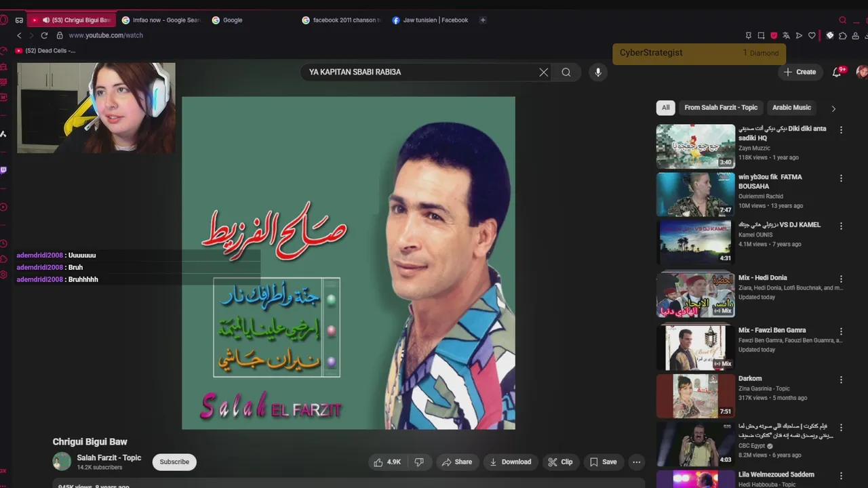Screen dimensions: 868x488
Task: Click the padlock site info icon
Action: (60, 35)
